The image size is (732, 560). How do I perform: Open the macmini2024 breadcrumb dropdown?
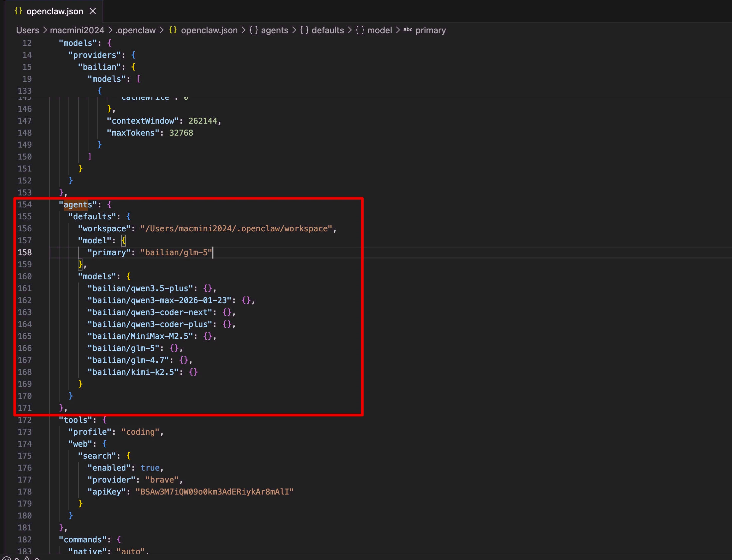click(x=77, y=30)
